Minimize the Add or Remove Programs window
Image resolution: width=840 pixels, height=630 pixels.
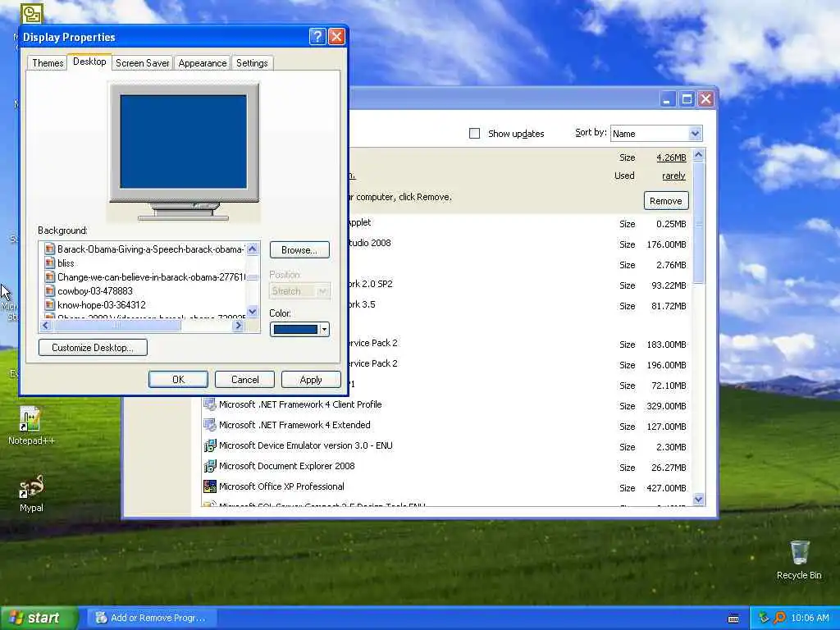click(667, 99)
